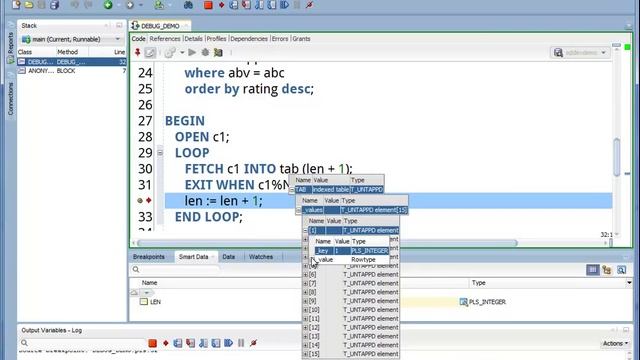Image resolution: width=640 pixels, height=360 pixels.
Task: Click inspect magnifier icon in Smart Data panel
Action: click(x=621, y=270)
